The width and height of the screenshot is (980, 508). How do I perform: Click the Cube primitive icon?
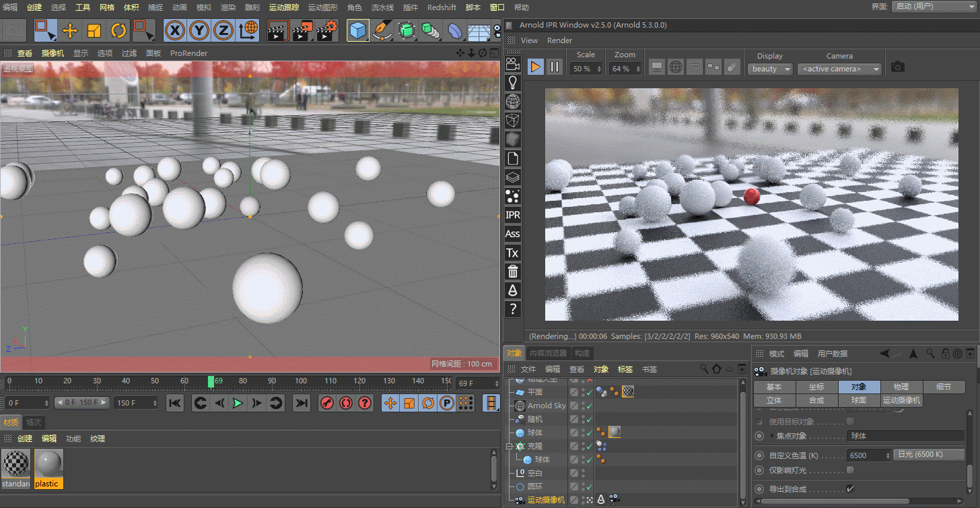coord(358,30)
